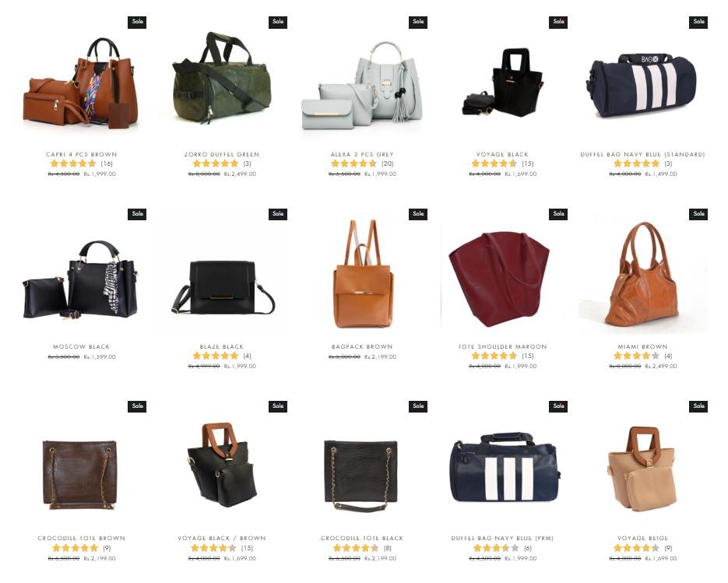
Task: Open the Blaze Black crossbody bag image
Action: (x=223, y=288)
